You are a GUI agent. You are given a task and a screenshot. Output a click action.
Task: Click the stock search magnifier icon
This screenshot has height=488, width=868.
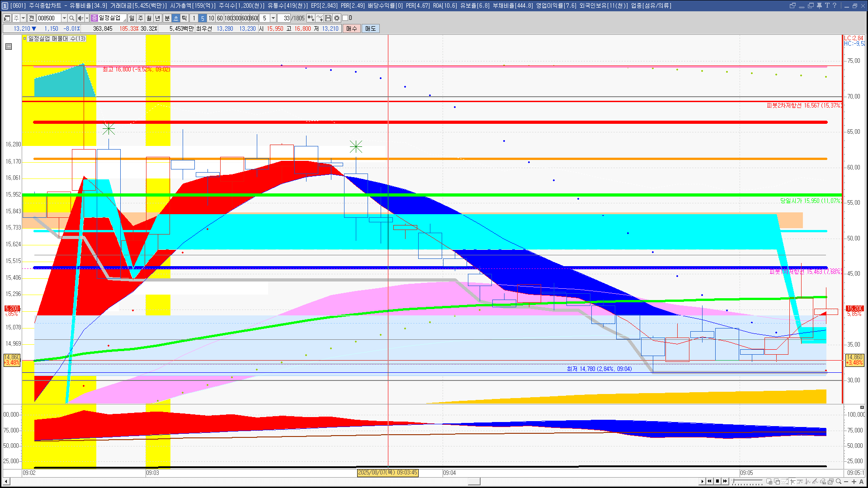point(71,18)
